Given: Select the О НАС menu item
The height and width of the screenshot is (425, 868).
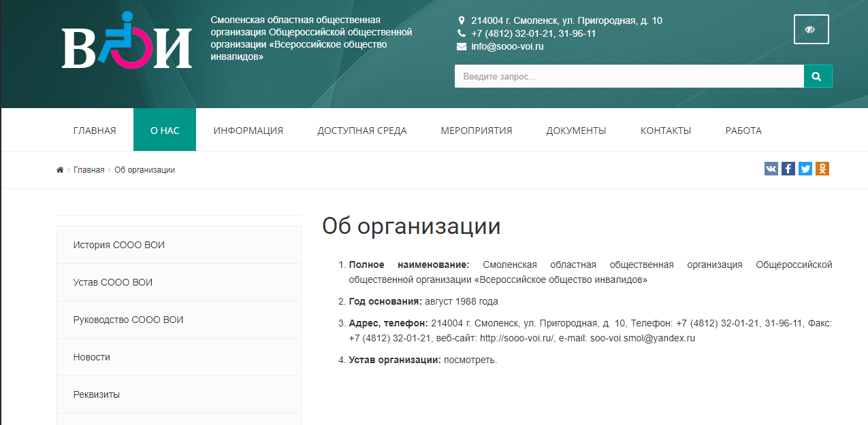Looking at the screenshot, I should point(165,131).
